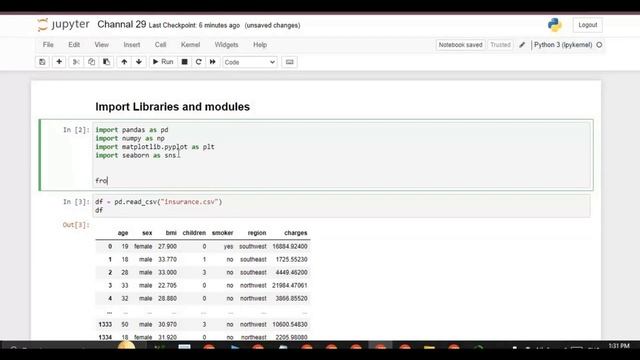Click the Import Libraries and modules heading
The image size is (640, 360).
click(172, 107)
